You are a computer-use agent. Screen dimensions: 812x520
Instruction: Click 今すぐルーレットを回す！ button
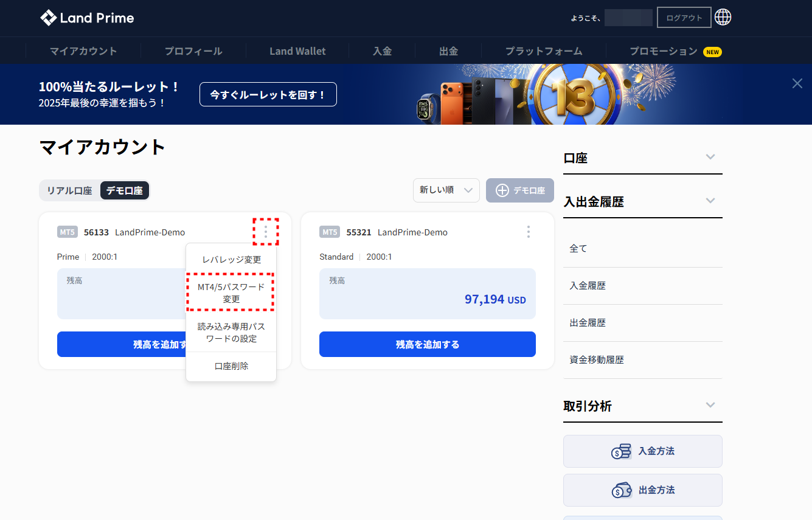268,94
